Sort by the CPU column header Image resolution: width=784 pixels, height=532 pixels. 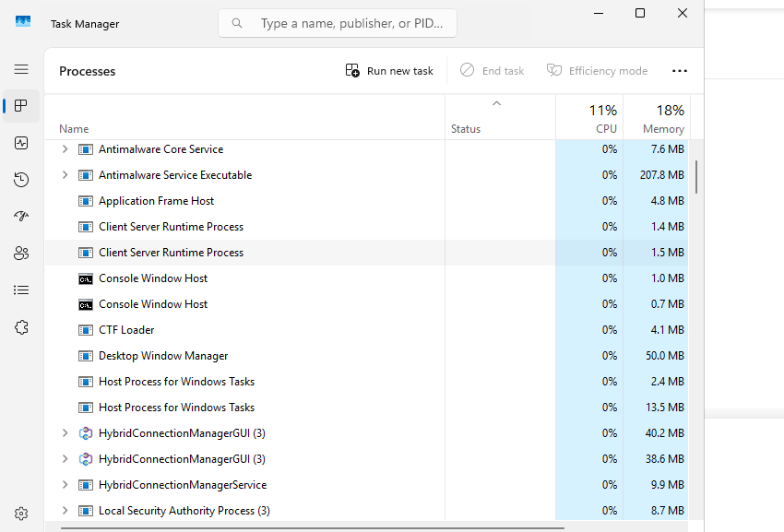pyautogui.click(x=589, y=117)
